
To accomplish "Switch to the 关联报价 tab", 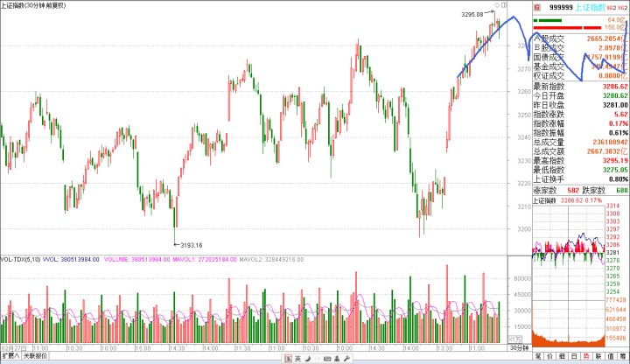I will click(35, 357).
